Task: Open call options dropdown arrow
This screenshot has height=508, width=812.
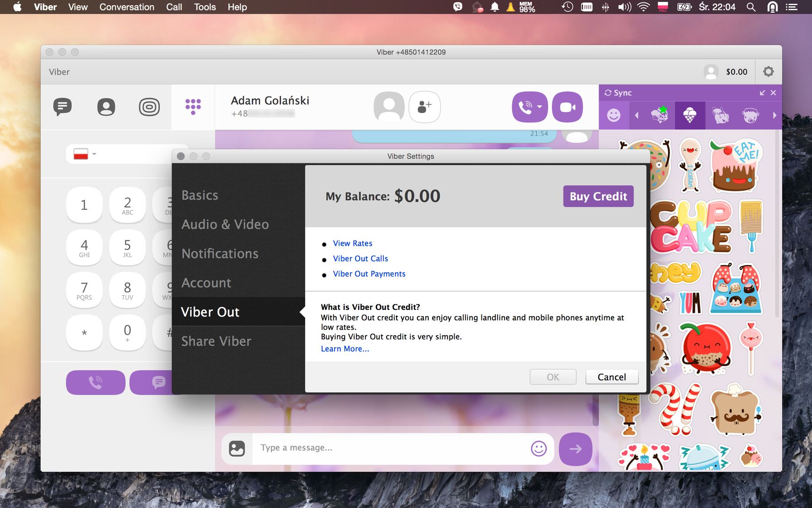Action: pyautogui.click(x=540, y=107)
